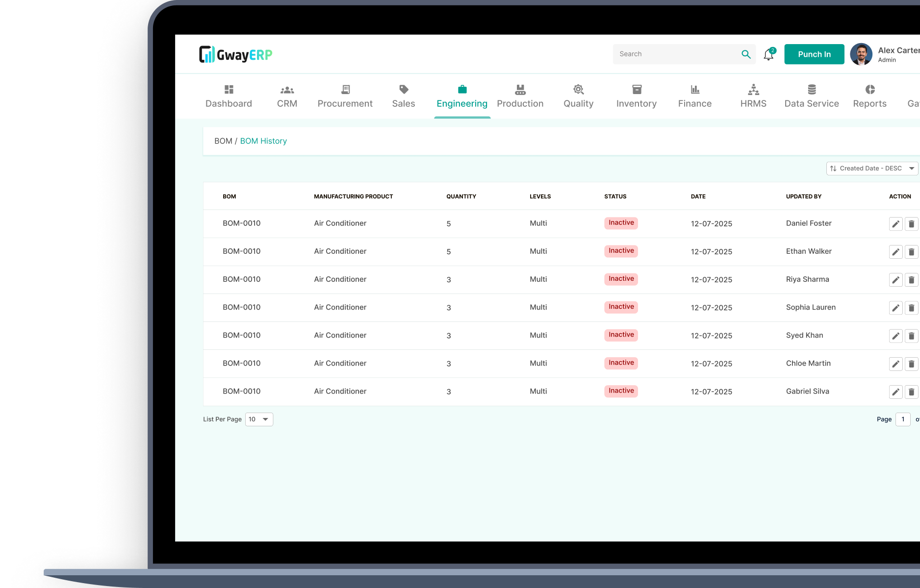Click the Inventory box icon
920x588 pixels.
(x=636, y=89)
